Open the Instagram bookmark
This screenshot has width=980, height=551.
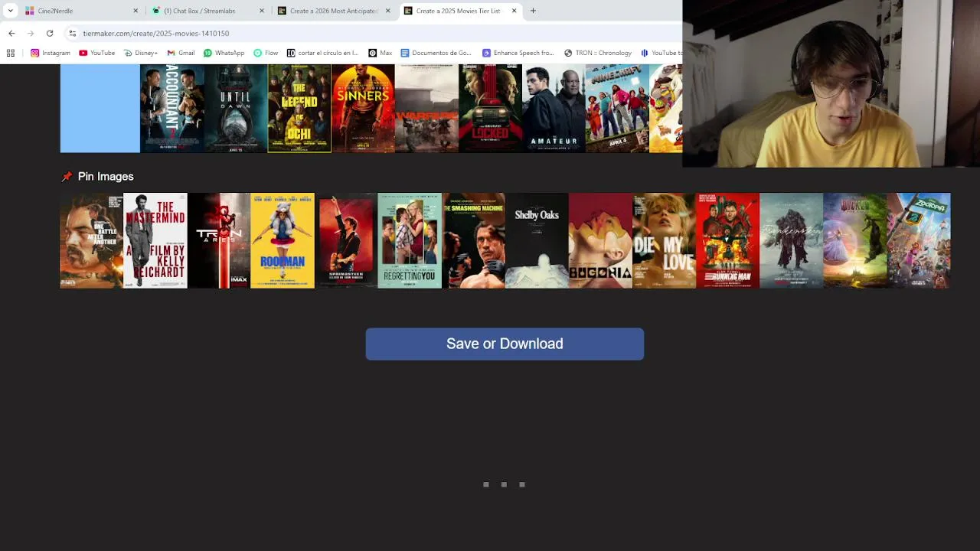(x=51, y=53)
